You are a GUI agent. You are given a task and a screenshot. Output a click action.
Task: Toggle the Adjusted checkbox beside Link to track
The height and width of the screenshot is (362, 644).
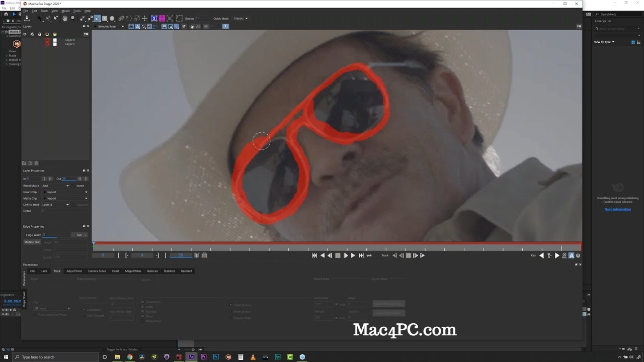click(73, 205)
